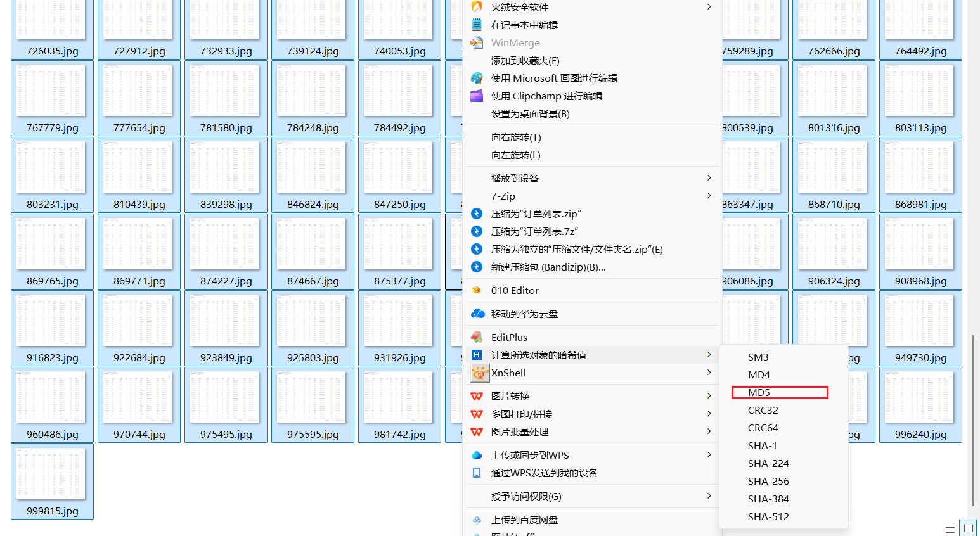Click the Clipchamp icon in the menu
980x536 pixels.
[x=477, y=96]
